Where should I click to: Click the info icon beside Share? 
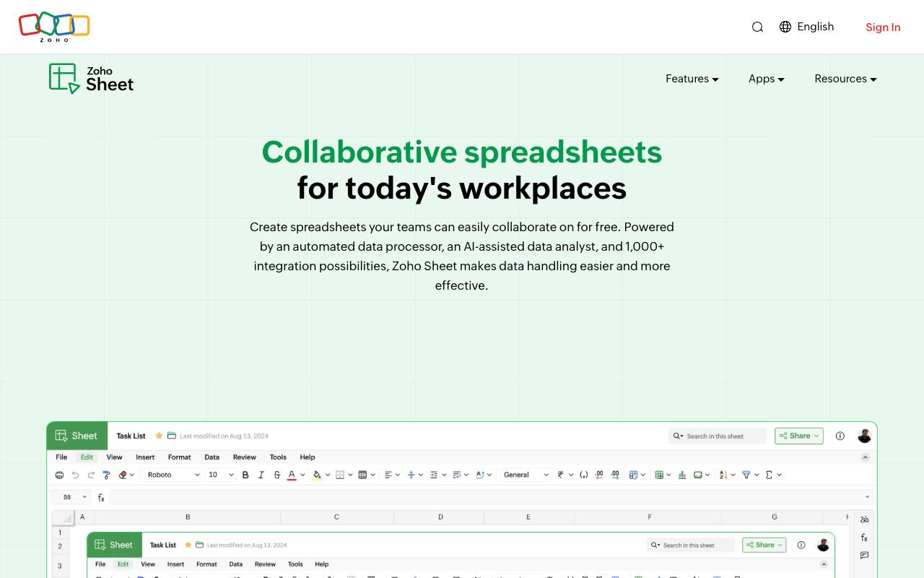tap(840, 436)
